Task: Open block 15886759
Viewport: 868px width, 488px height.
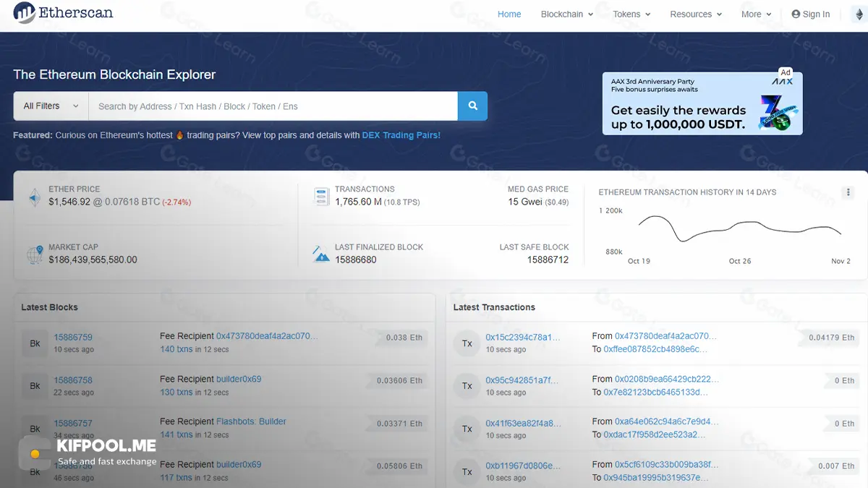Action: (73, 338)
